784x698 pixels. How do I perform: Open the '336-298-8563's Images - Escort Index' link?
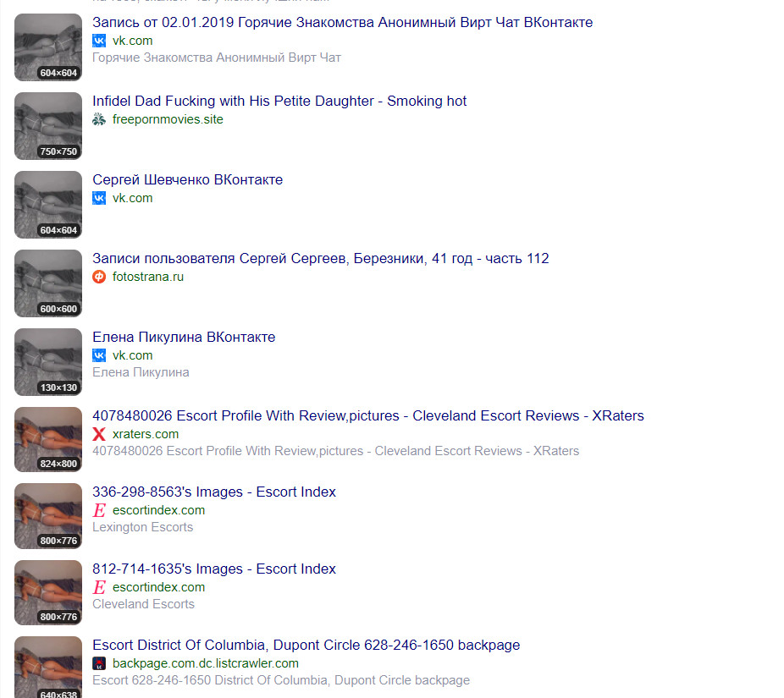point(214,492)
